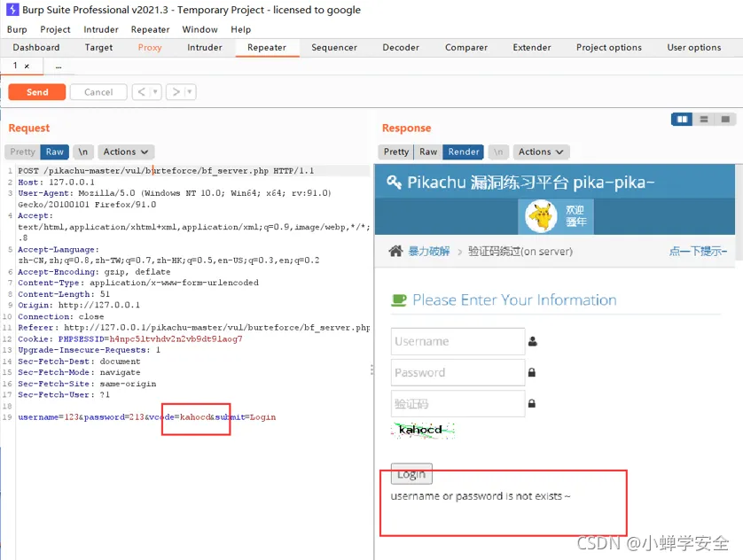Click the lock icon beside Password
The height and width of the screenshot is (560, 743).
(532, 372)
